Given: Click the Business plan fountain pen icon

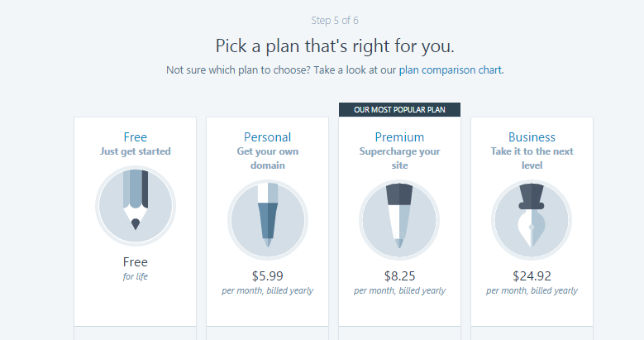Looking at the screenshot, I should 532,220.
